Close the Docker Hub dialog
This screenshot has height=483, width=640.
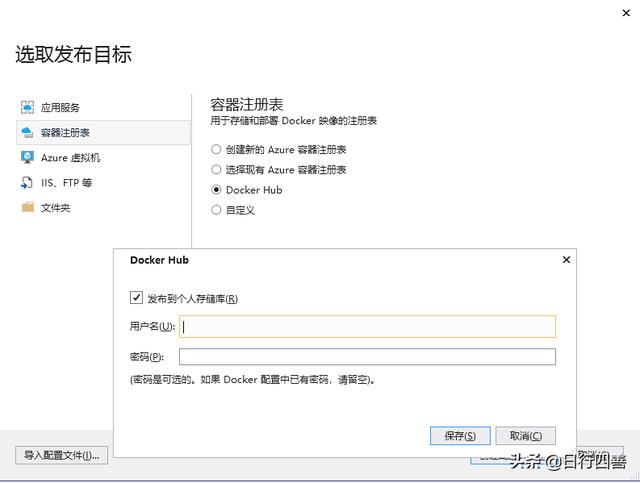566,260
